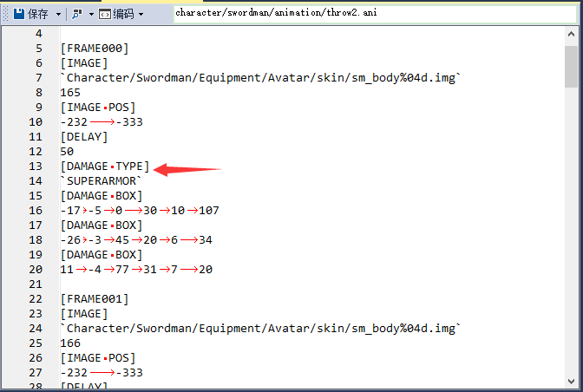583x392 pixels.
Task: Expand the arrow next to the find icon
Action: [90, 14]
